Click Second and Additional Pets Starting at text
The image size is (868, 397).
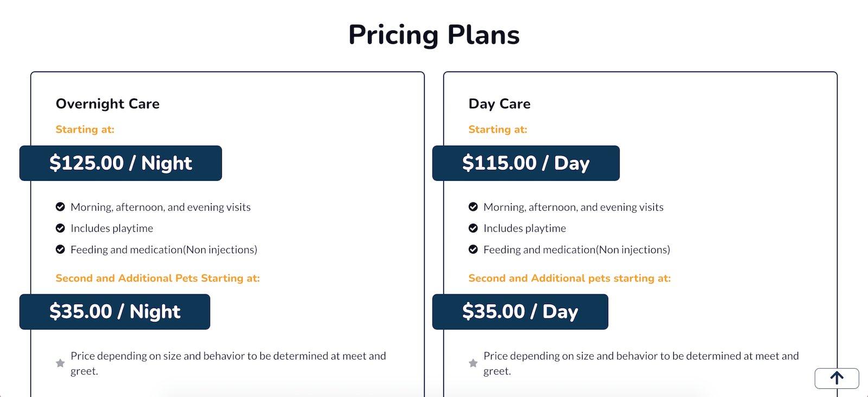pyautogui.click(x=157, y=278)
